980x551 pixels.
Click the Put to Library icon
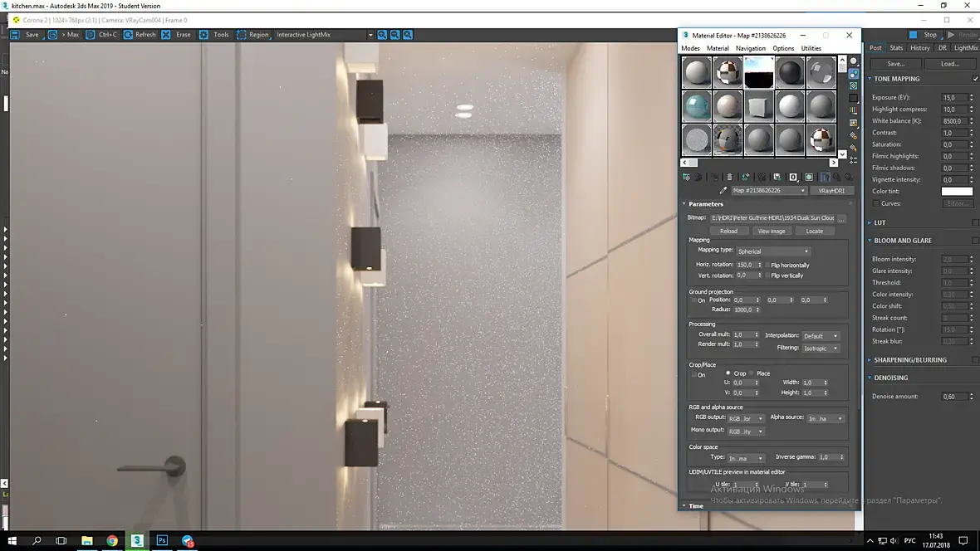[777, 178]
